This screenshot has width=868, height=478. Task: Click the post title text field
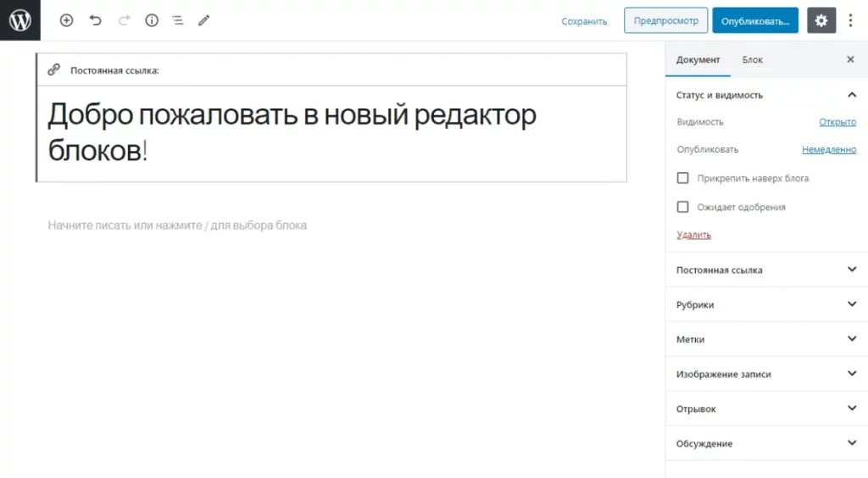click(331, 133)
